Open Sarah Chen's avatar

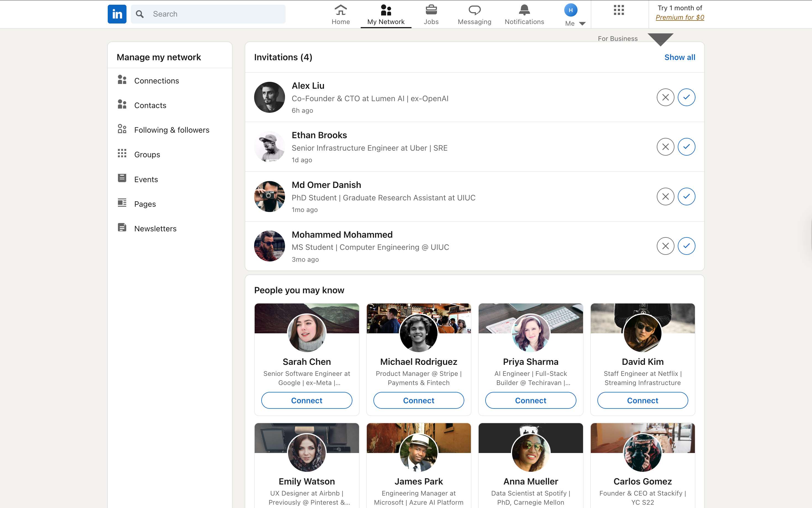[307, 333]
